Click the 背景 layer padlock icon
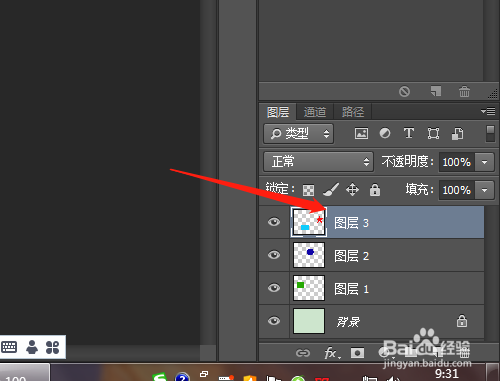The image size is (500, 381). (x=462, y=321)
